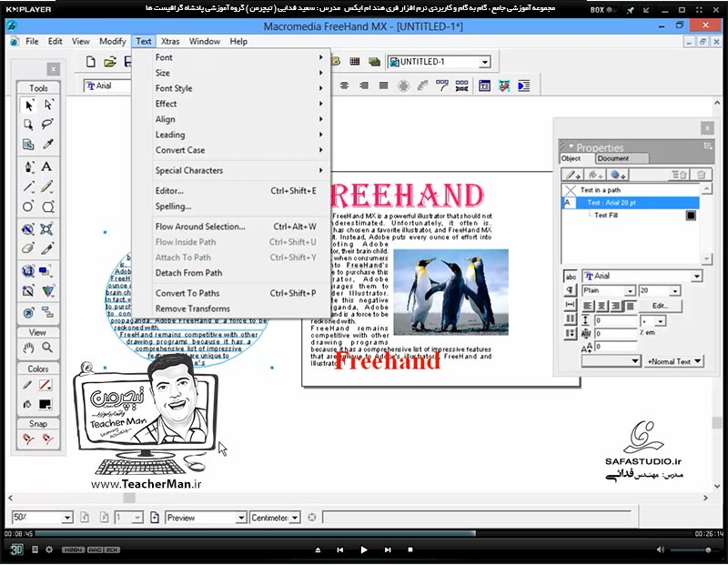Click the black Fill color swatch in Colors
This screenshot has height=565, width=728.
pos(45,404)
